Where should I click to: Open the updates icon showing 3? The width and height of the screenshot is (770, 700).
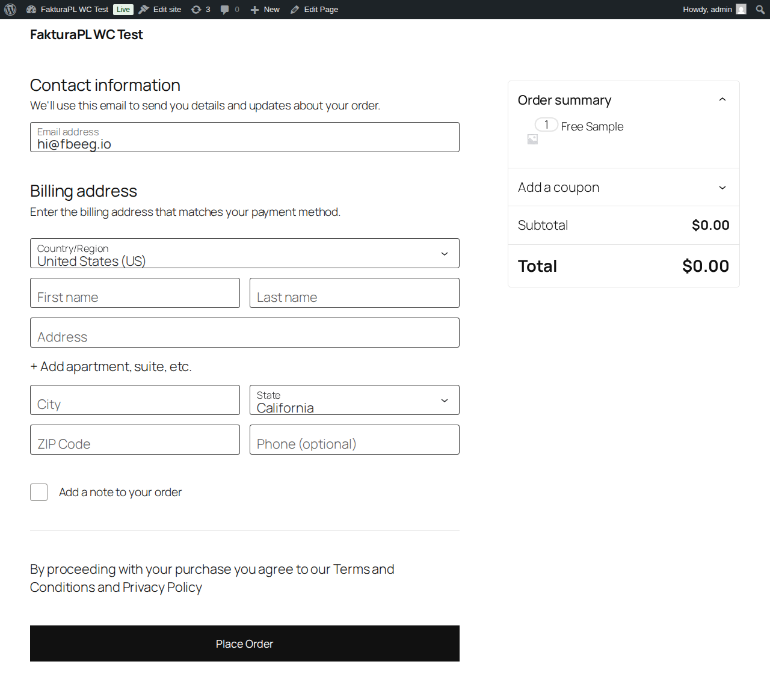tap(196, 10)
